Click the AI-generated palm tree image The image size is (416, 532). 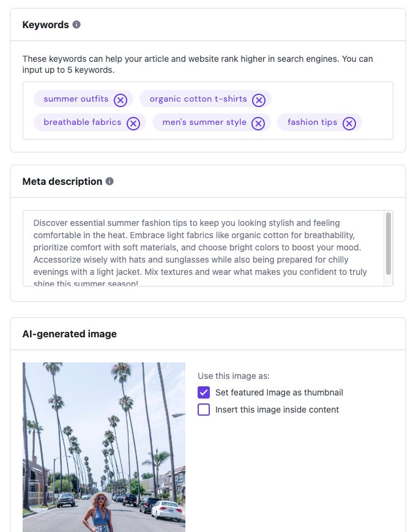pyautogui.click(x=104, y=447)
